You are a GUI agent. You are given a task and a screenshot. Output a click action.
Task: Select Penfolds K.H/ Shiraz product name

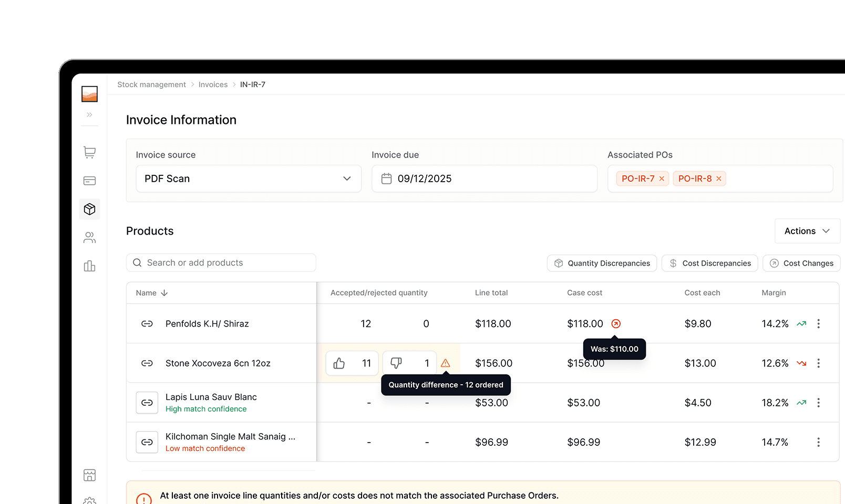(207, 324)
